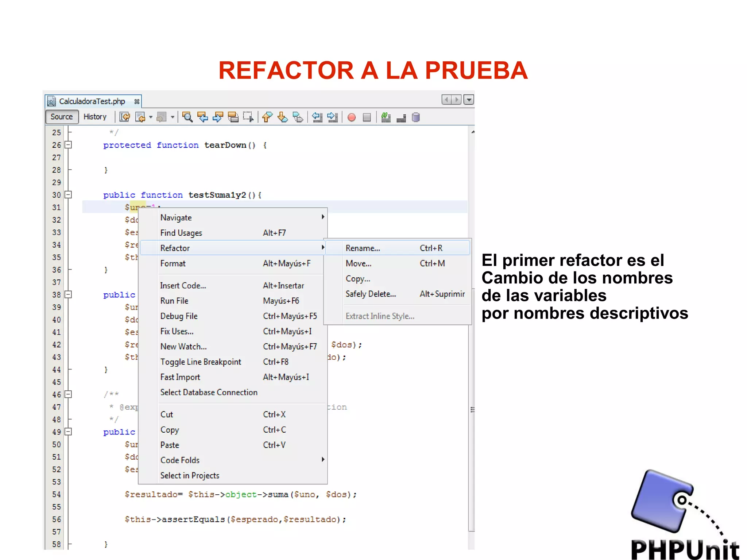Collapse the function fold on line 49
This screenshot has width=747, height=560.
point(68,432)
